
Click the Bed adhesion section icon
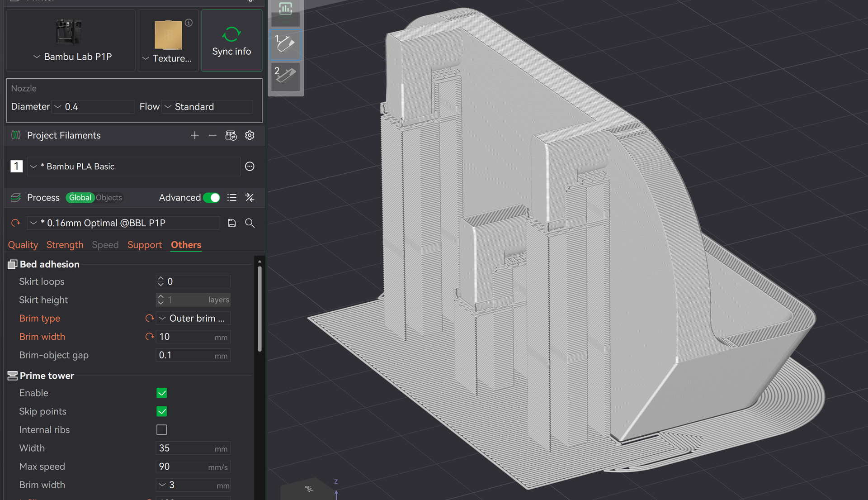coord(12,264)
